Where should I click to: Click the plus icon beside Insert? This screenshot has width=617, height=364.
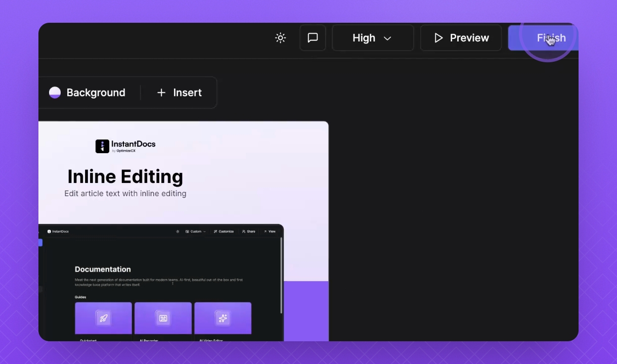161,93
